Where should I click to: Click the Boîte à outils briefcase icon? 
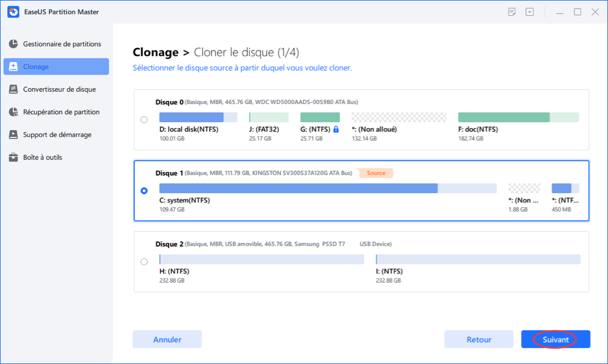pyautogui.click(x=13, y=157)
